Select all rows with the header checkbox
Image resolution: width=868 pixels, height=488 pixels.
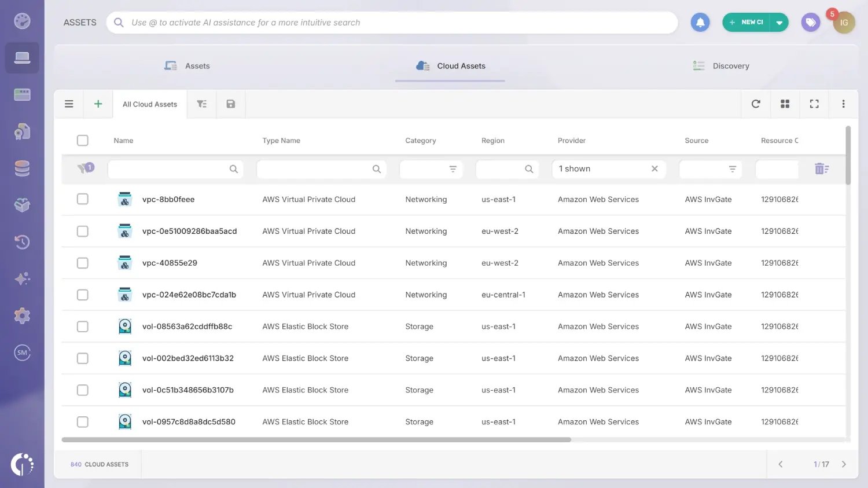[x=82, y=140]
